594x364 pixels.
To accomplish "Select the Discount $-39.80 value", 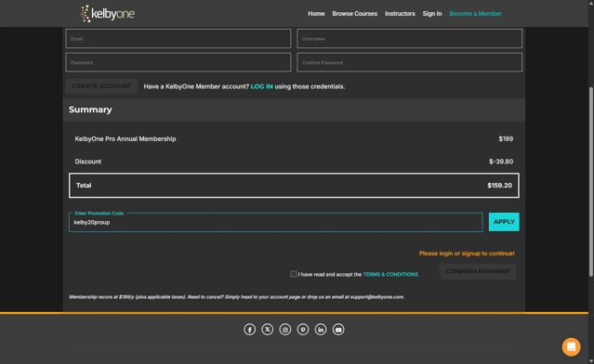I will (501, 162).
